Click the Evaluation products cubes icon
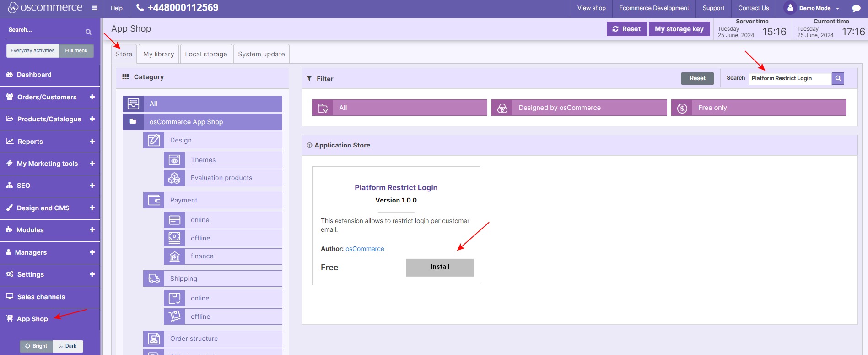This screenshot has width=868, height=355. (174, 178)
